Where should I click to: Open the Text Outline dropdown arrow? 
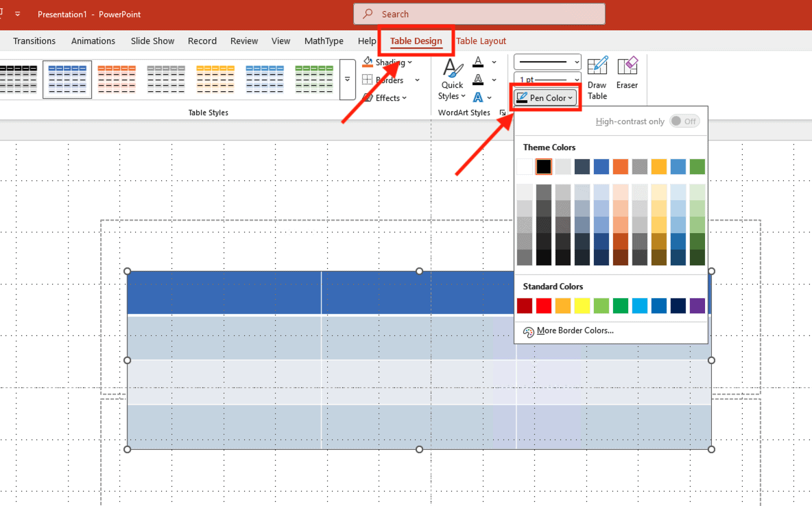494,80
